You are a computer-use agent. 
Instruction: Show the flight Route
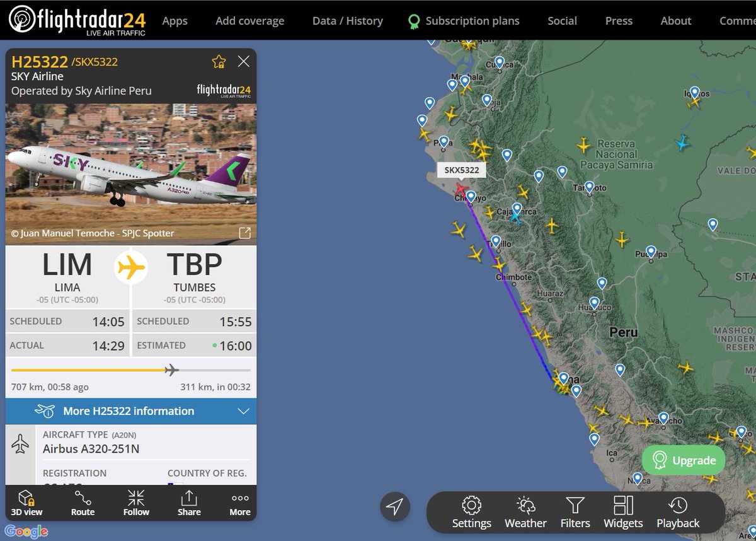pos(83,503)
